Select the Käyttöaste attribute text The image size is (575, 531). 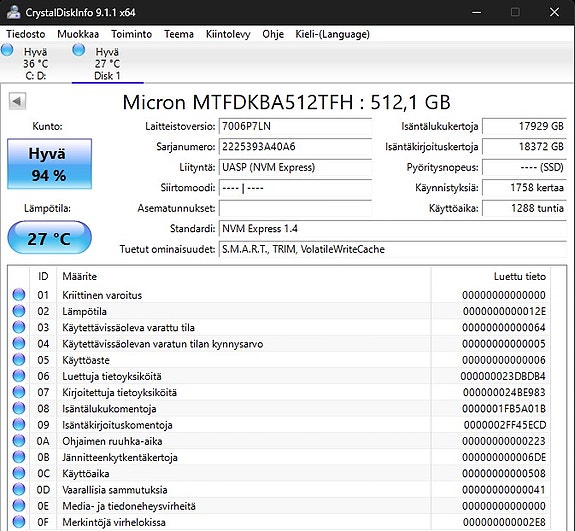tap(86, 360)
